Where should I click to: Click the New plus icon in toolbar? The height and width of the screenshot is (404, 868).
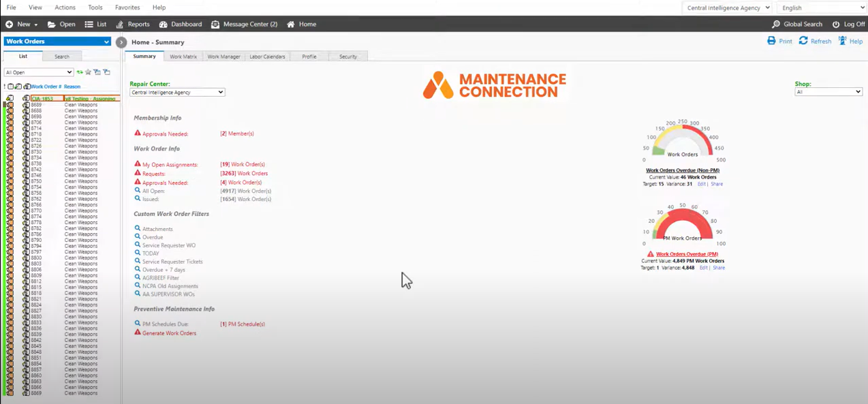coord(9,25)
